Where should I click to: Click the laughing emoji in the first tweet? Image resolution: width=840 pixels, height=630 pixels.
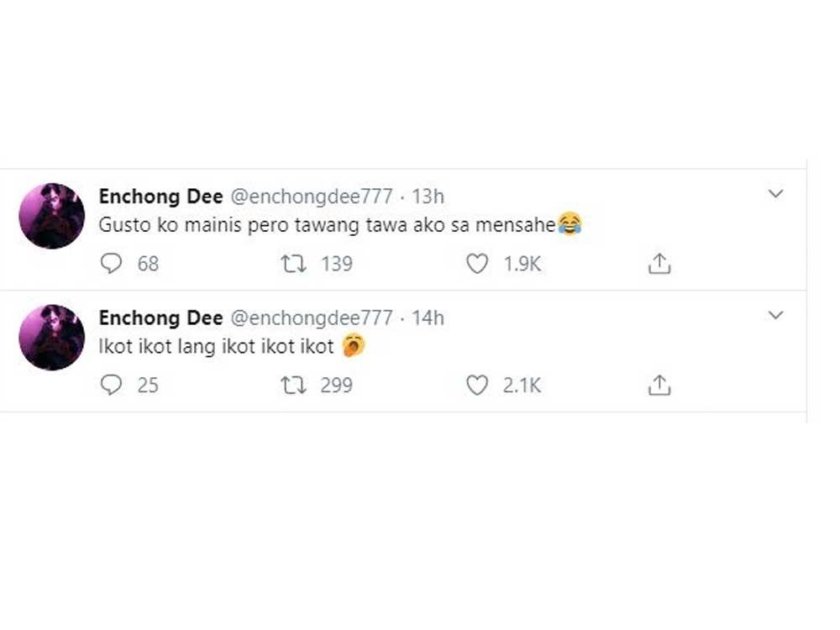569,225
